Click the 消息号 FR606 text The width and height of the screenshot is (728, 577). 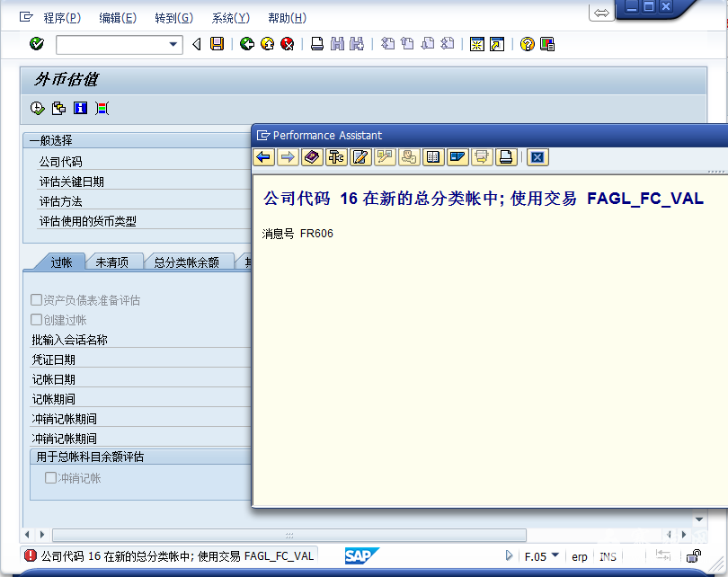click(x=297, y=234)
